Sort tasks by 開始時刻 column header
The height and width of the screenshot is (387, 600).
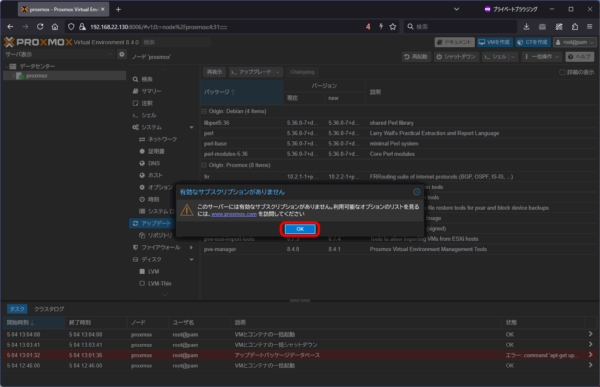pos(34,323)
